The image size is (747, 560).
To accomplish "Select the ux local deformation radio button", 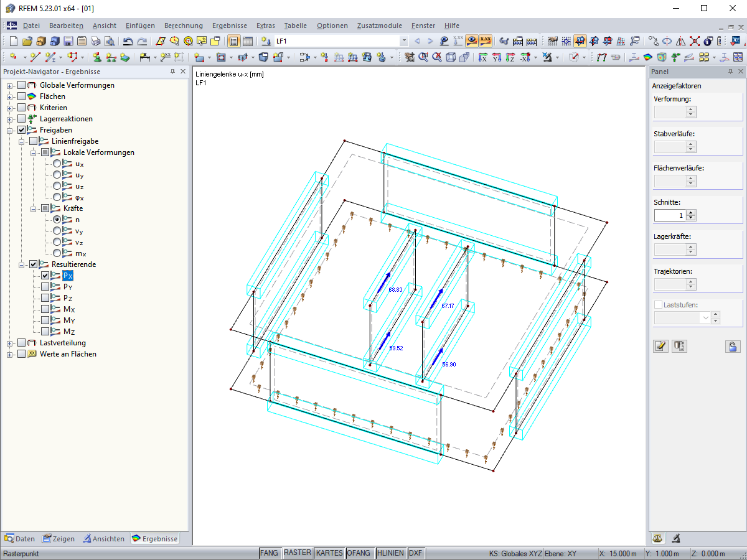I will pyautogui.click(x=57, y=164).
